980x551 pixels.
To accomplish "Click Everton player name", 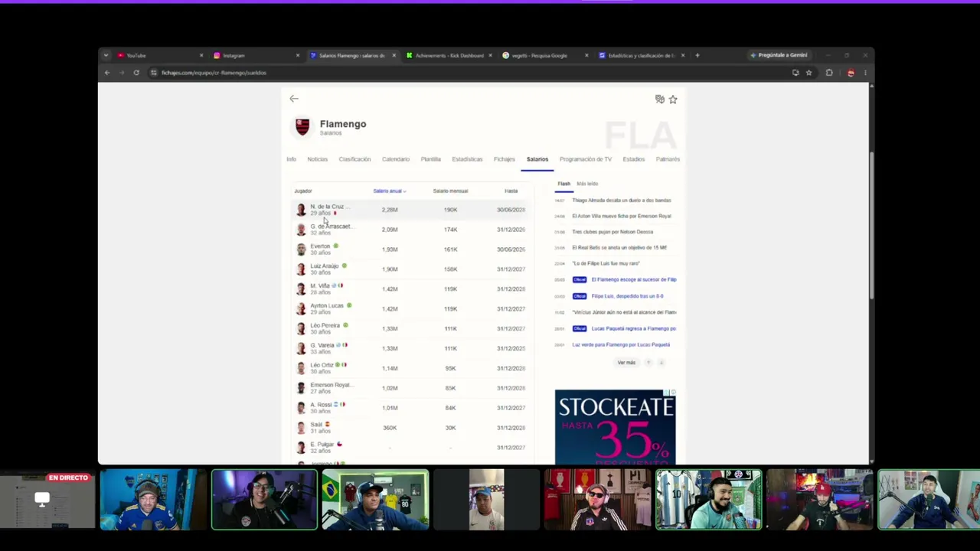I will click(x=320, y=246).
